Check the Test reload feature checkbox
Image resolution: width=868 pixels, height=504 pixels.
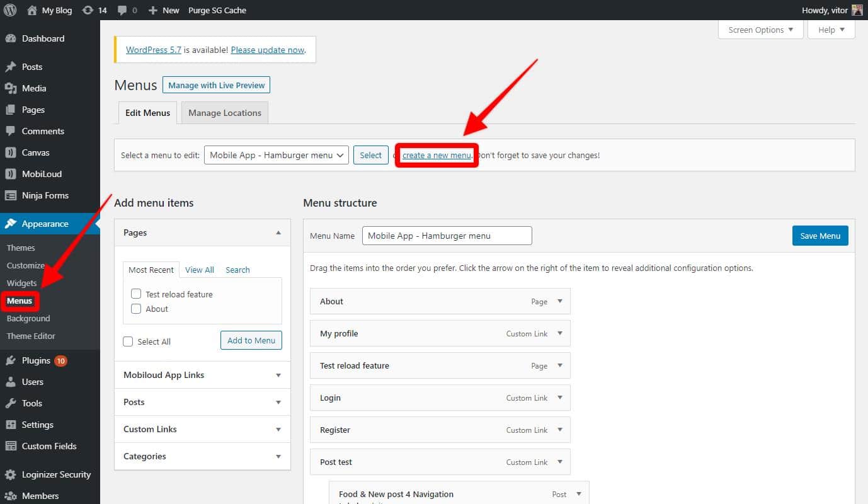(136, 294)
